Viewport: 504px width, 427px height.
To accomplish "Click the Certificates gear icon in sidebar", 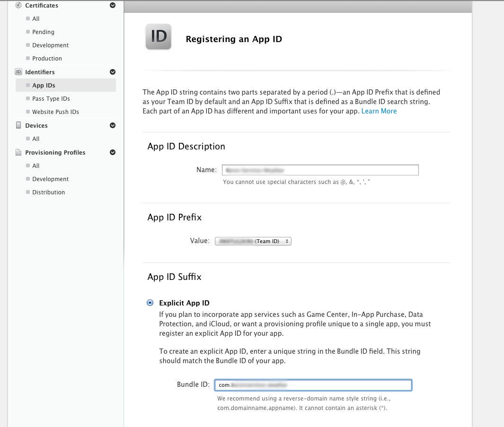I will pos(18,6).
